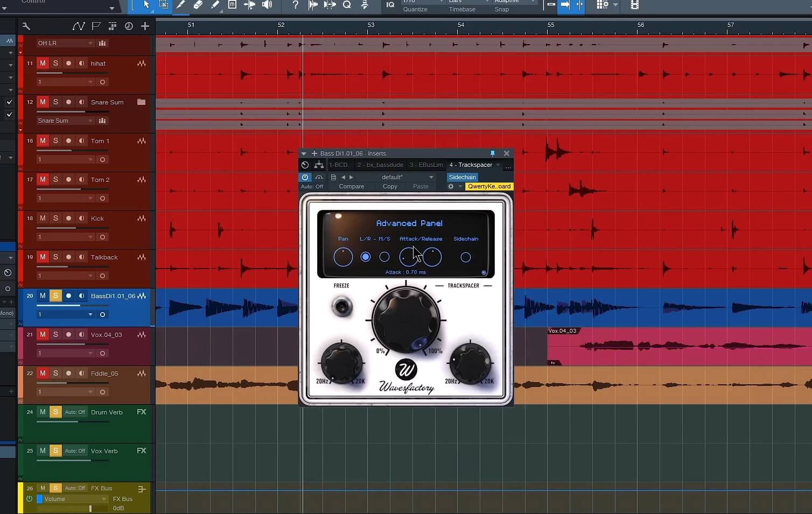Enable the Sidechain radio in Advanced Panel
The width and height of the screenshot is (812, 514).
coord(466,257)
